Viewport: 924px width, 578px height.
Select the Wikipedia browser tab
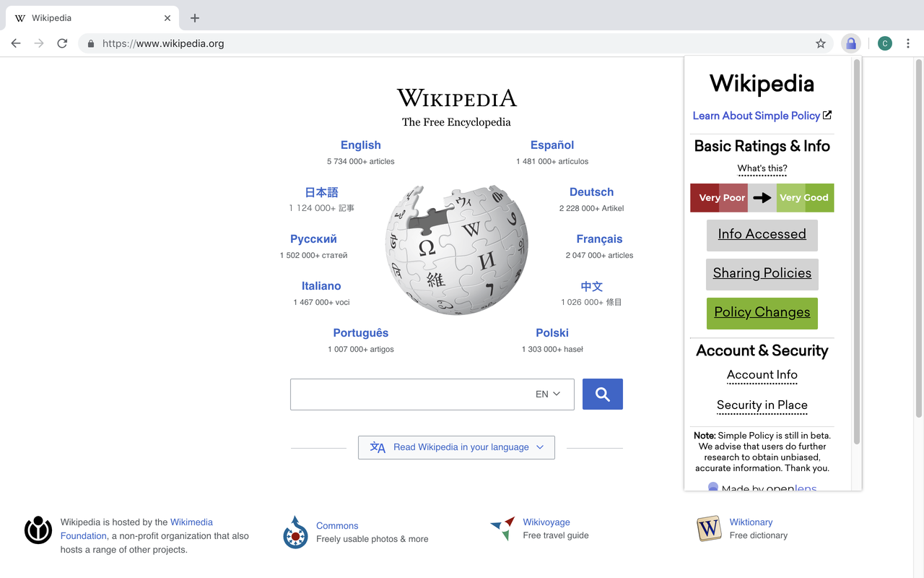point(94,18)
